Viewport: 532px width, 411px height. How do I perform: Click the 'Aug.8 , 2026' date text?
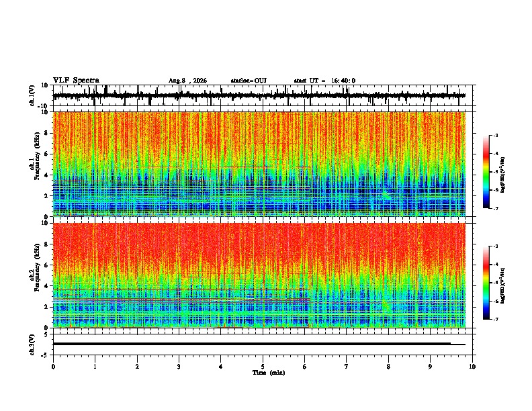point(187,81)
